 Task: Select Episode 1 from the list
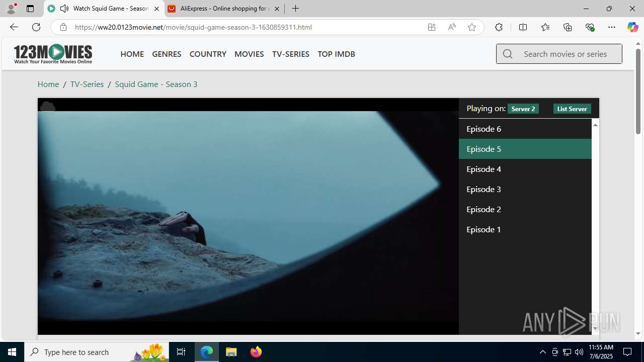point(525,229)
